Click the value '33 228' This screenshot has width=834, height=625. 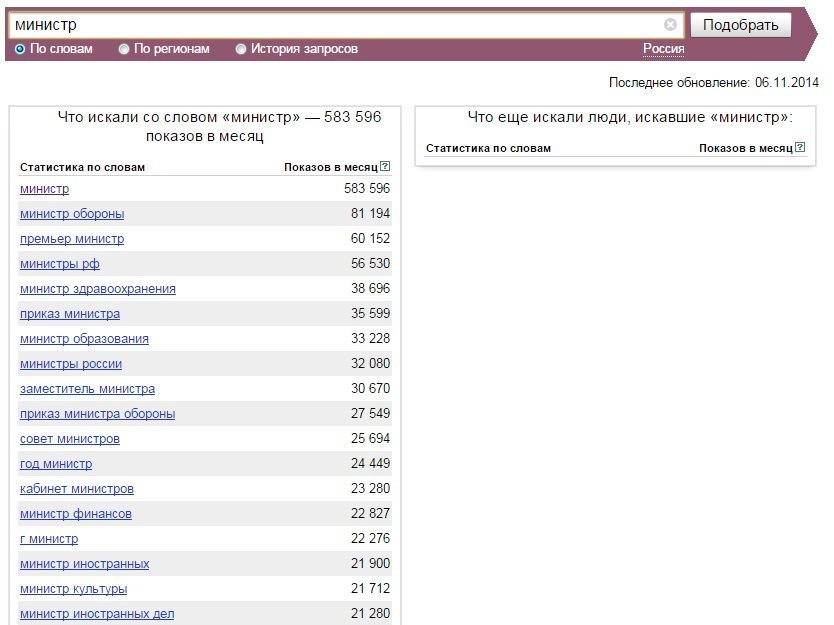coord(370,338)
